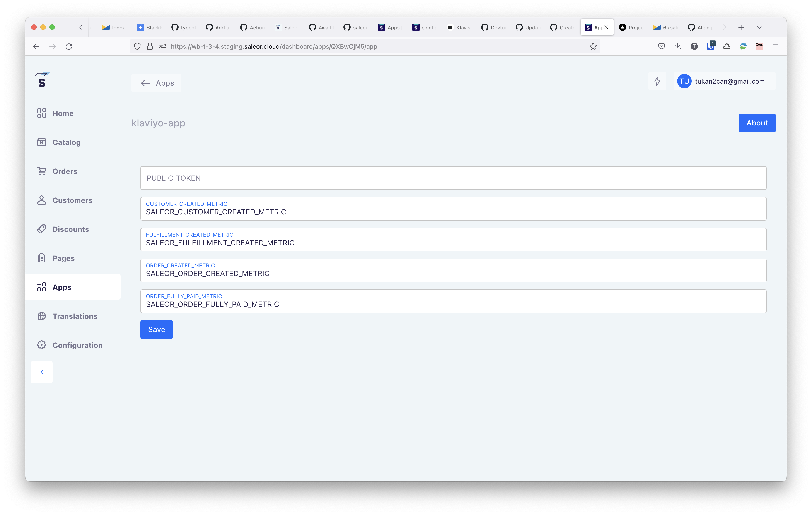Screen dimensions: 812x515
Task: Open the About dialog for klaviyo-app
Action: click(x=757, y=123)
